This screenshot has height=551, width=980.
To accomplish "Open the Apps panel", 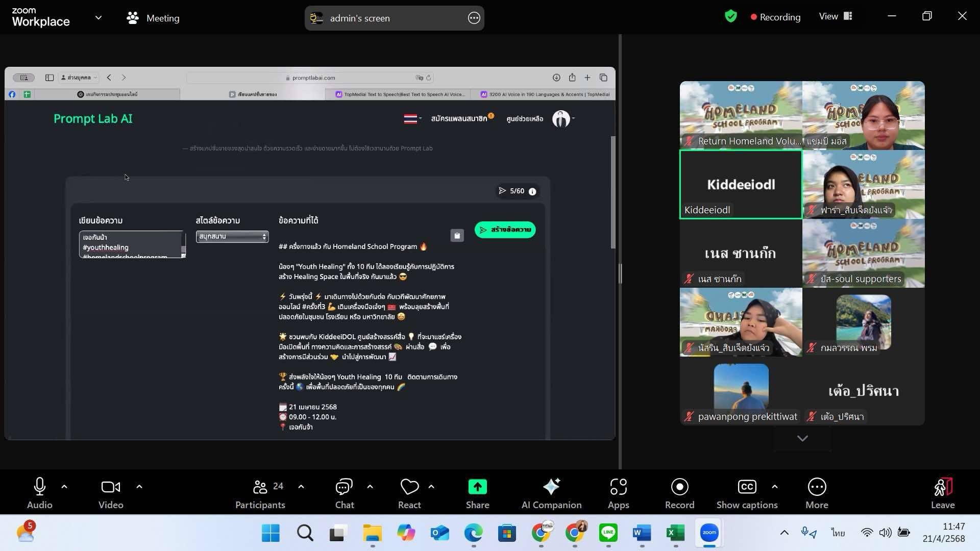I will [x=618, y=493].
